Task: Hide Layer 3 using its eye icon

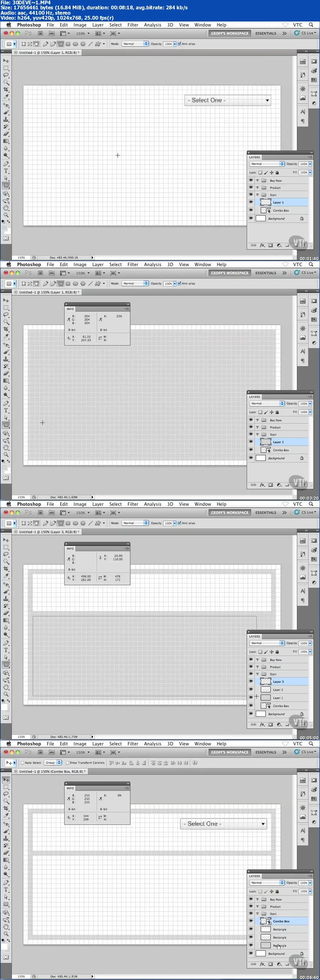Action: point(251,681)
